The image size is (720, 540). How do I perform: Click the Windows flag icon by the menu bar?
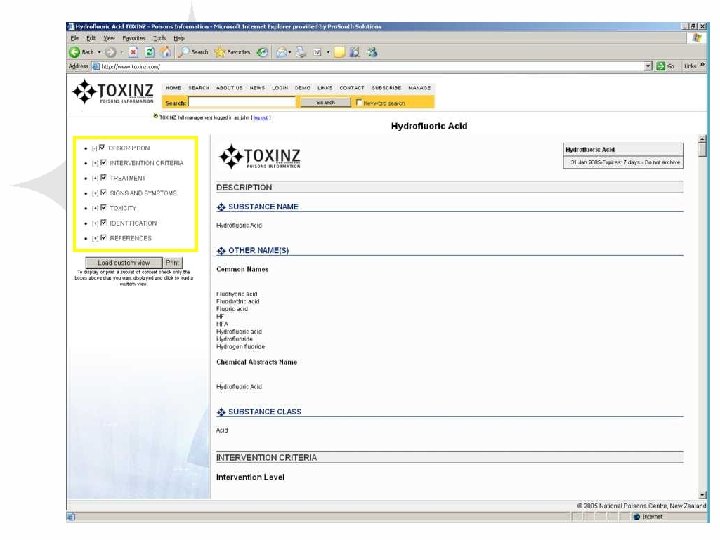point(697,38)
